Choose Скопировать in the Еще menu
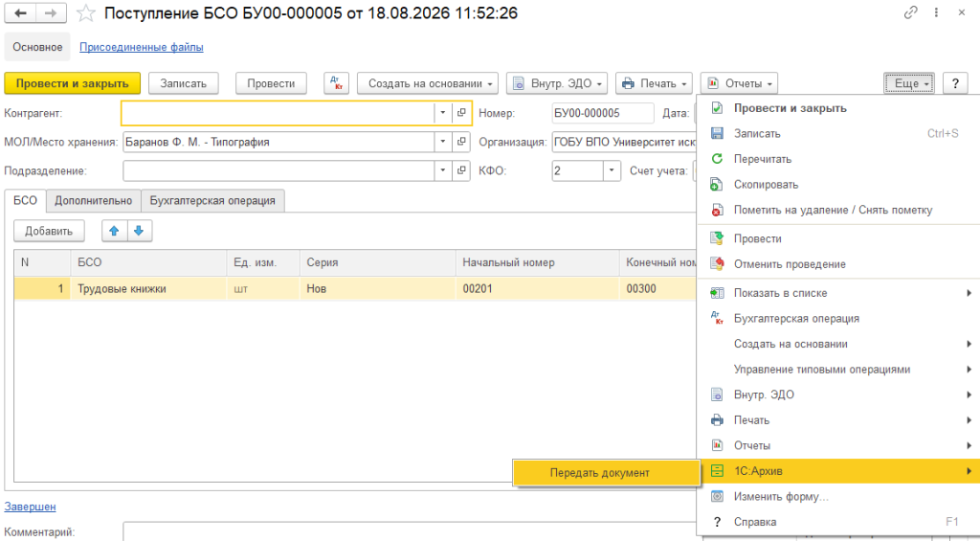Screen dimensions: 980x541 coord(838,185)
